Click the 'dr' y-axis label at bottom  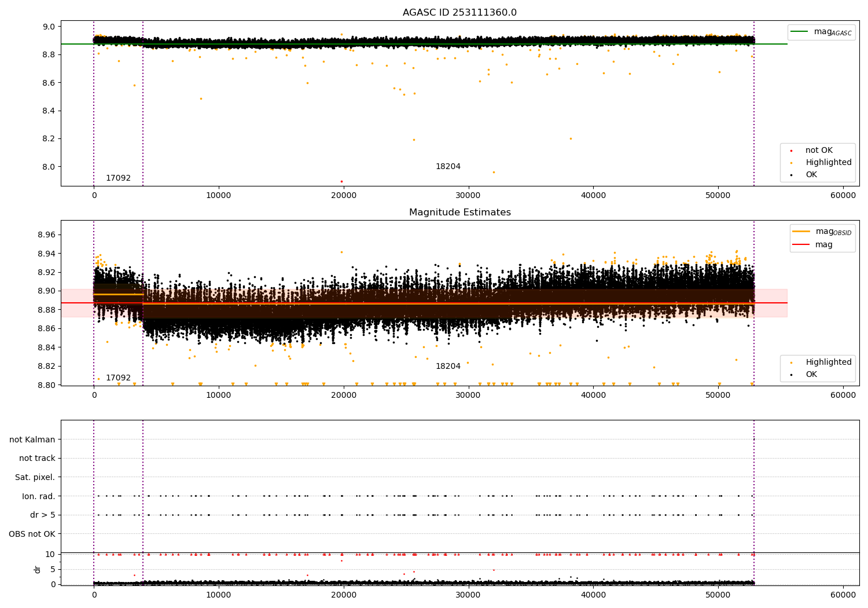pyautogui.click(x=38, y=569)
